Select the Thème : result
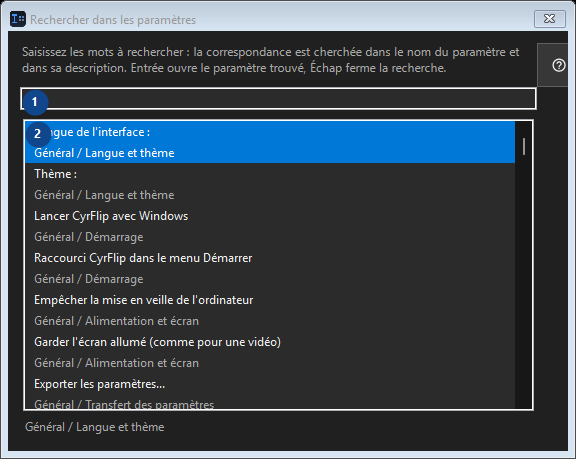This screenshot has height=459, width=576. point(270,184)
